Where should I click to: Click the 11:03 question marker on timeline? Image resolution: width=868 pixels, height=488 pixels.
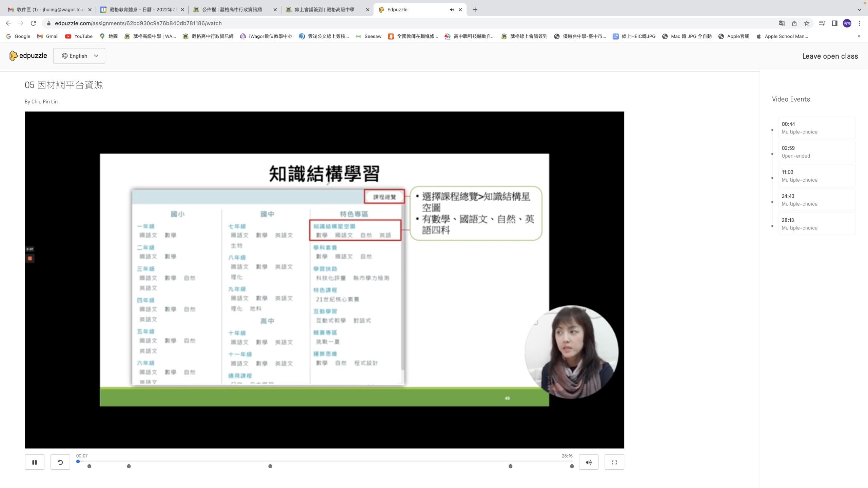(270, 466)
